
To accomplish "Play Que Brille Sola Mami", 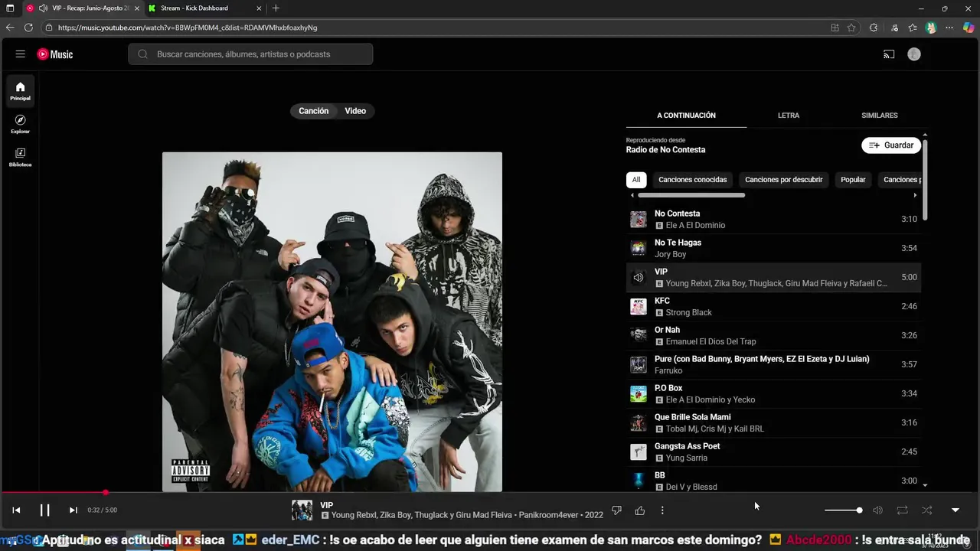I will (x=773, y=423).
